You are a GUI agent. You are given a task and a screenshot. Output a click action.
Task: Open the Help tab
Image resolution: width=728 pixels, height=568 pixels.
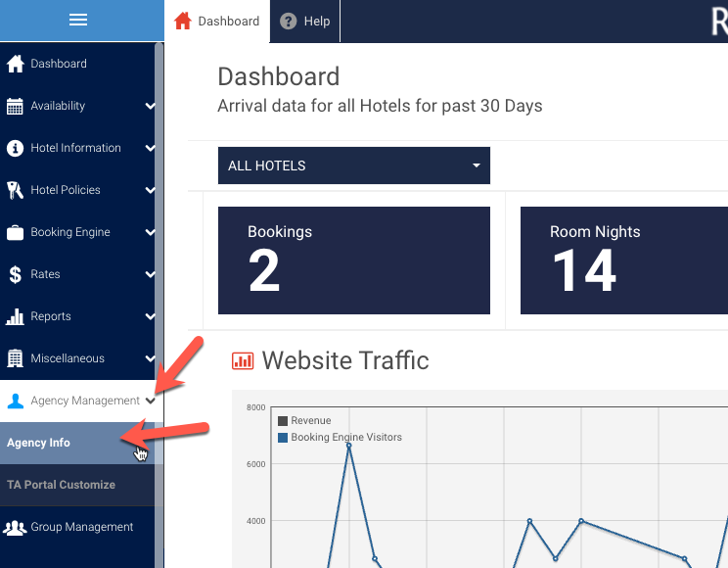305,21
